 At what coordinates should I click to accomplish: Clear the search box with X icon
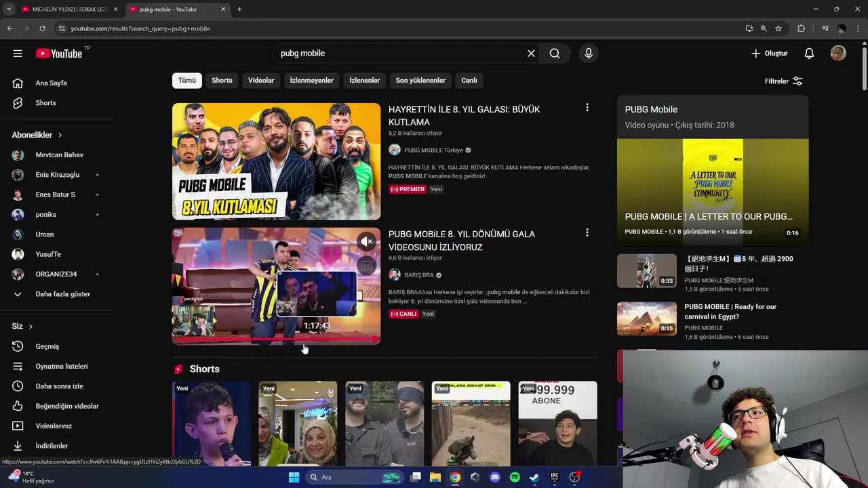[531, 54]
